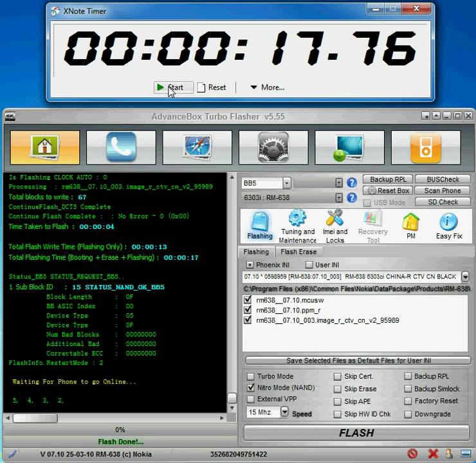Click the XNote Timer title icon
This screenshot has width=476, height=463.
(55, 11)
